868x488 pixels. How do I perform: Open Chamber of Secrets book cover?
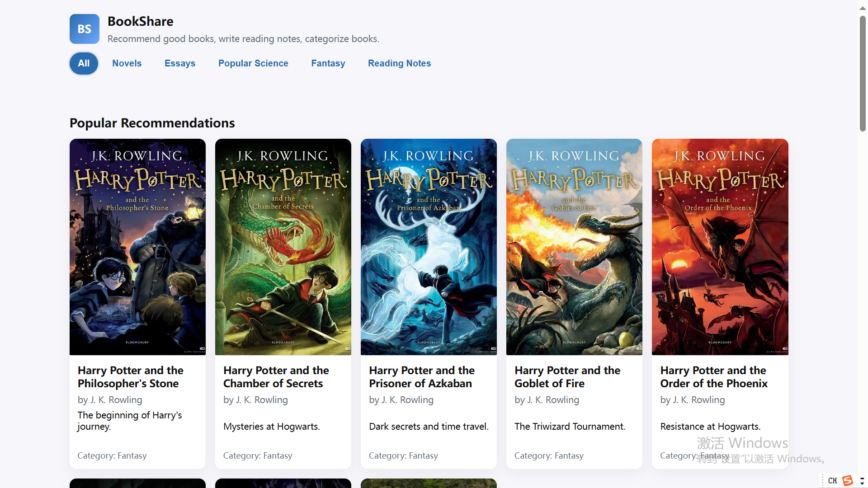(x=283, y=247)
